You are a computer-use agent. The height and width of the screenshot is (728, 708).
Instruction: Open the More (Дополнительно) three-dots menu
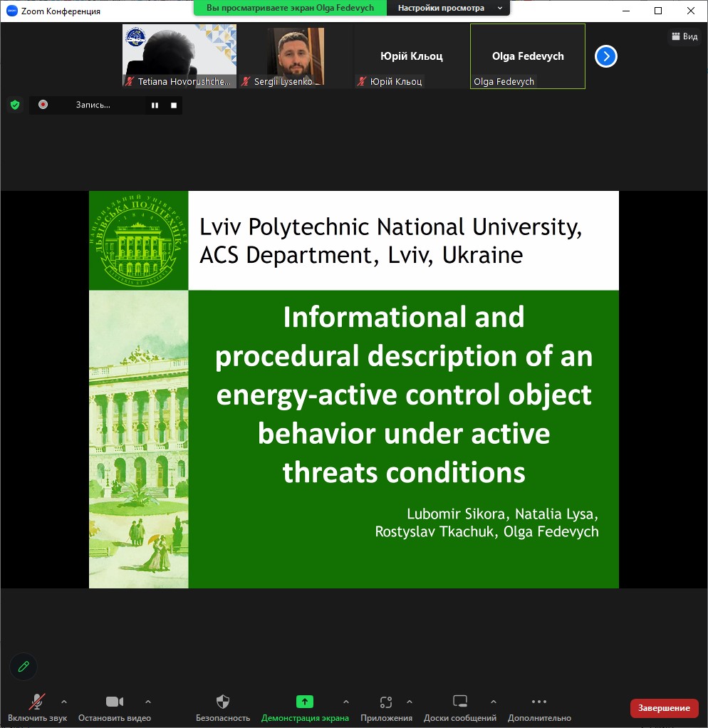pos(539,702)
